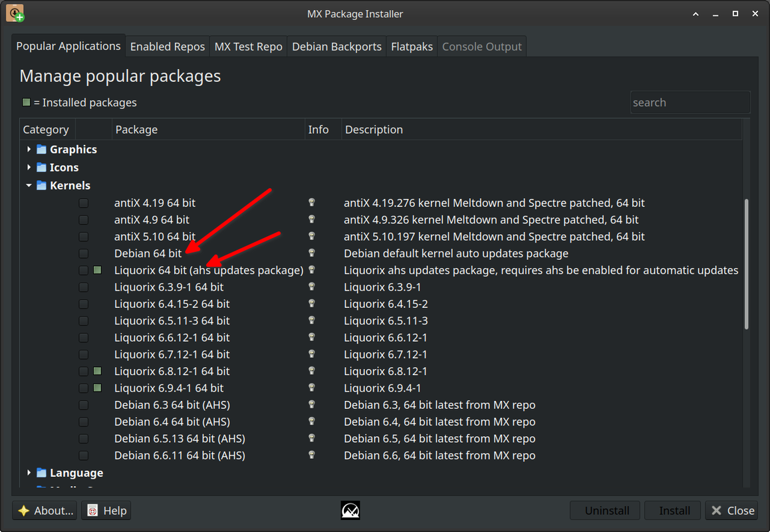The height and width of the screenshot is (532, 770).
Task: Open info for Liquorix ahs updates package
Action: coord(311,270)
